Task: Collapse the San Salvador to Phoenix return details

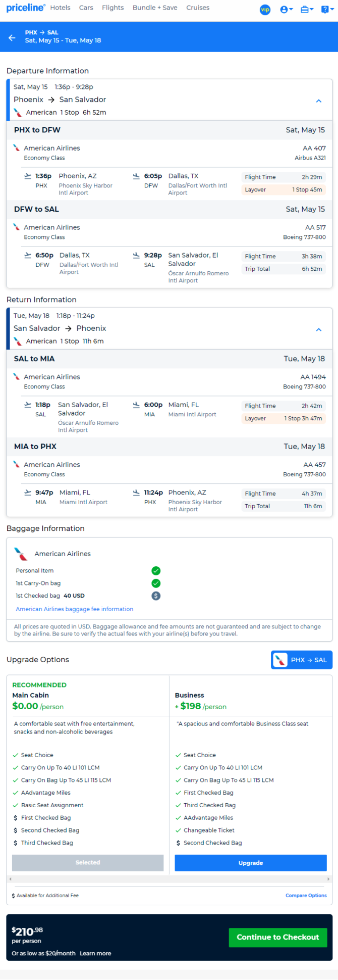Action: 319,330
